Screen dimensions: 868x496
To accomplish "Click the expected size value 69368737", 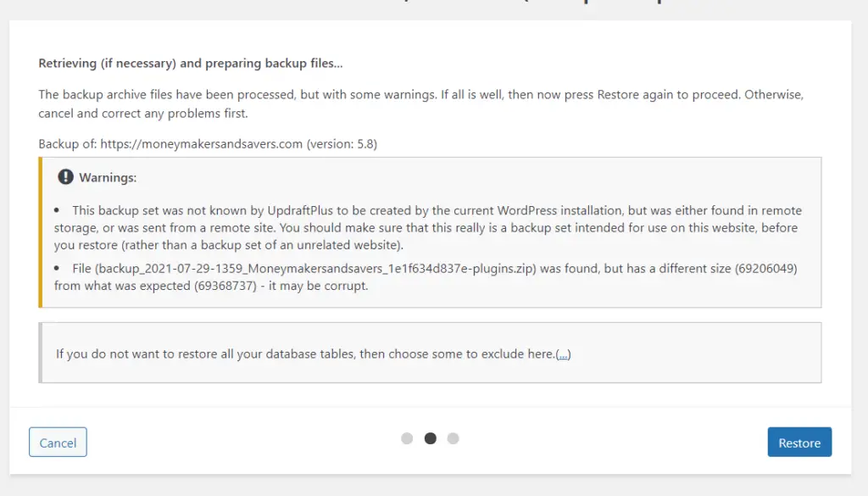I will (225, 287).
